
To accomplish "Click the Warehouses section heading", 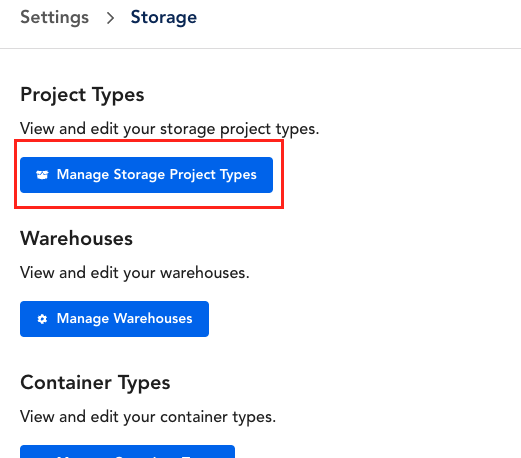I will 76,239.
